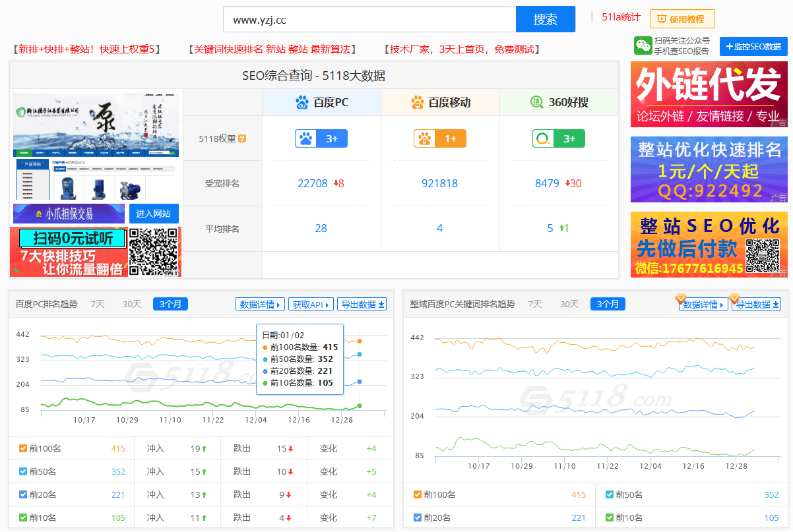Screen dimensions: 793x532
Task: Click the 进入网站 button
Action: pos(154,214)
